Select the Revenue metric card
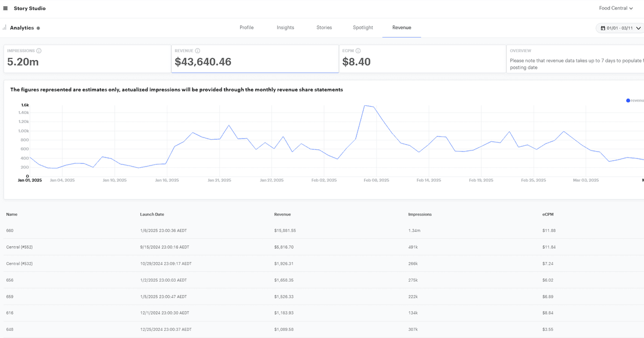644x338 pixels. click(255, 59)
